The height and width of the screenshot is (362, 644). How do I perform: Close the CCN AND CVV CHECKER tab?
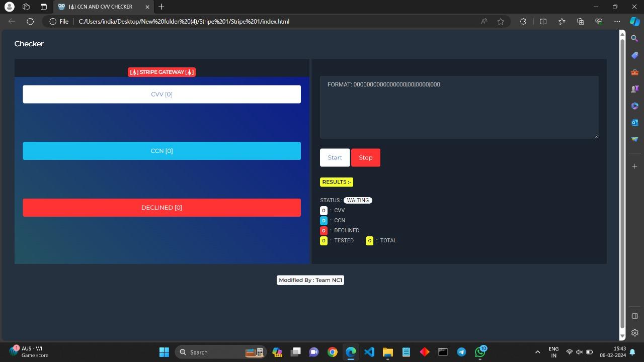(x=147, y=7)
